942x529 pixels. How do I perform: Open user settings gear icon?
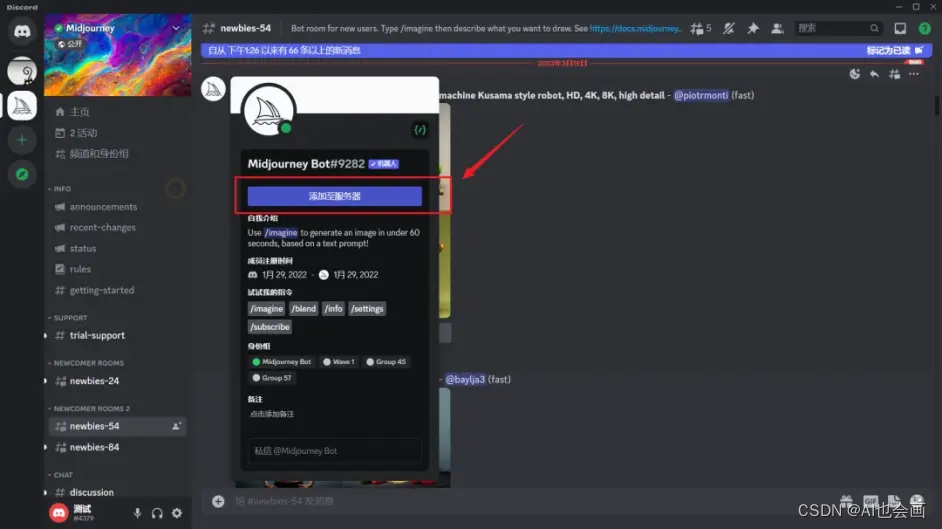pyautogui.click(x=177, y=513)
